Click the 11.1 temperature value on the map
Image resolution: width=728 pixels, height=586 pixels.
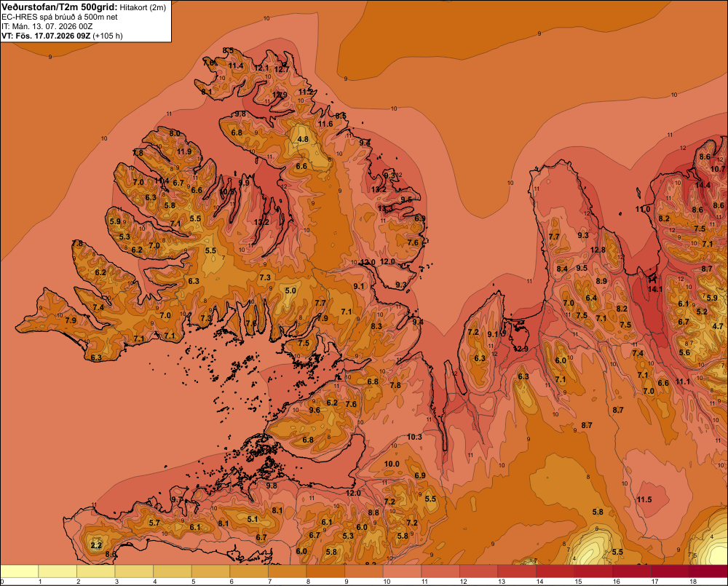click(x=683, y=381)
